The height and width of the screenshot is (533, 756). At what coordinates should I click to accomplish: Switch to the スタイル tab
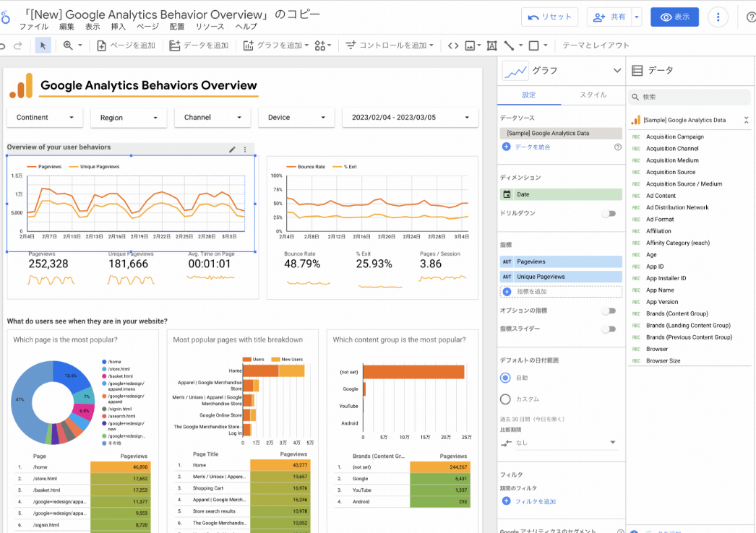tap(593, 95)
